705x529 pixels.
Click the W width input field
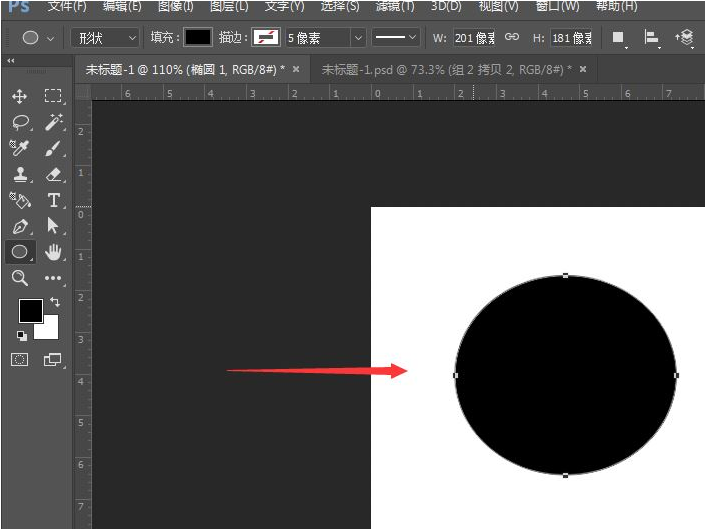tap(474, 38)
